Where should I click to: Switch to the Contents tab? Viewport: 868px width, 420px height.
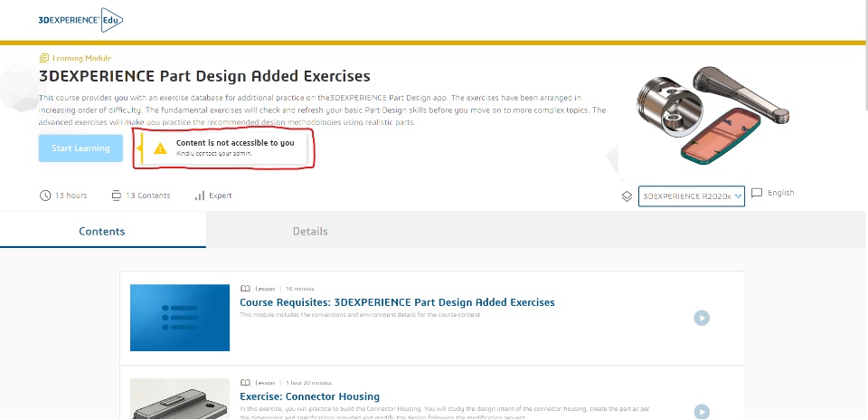pyautogui.click(x=102, y=232)
